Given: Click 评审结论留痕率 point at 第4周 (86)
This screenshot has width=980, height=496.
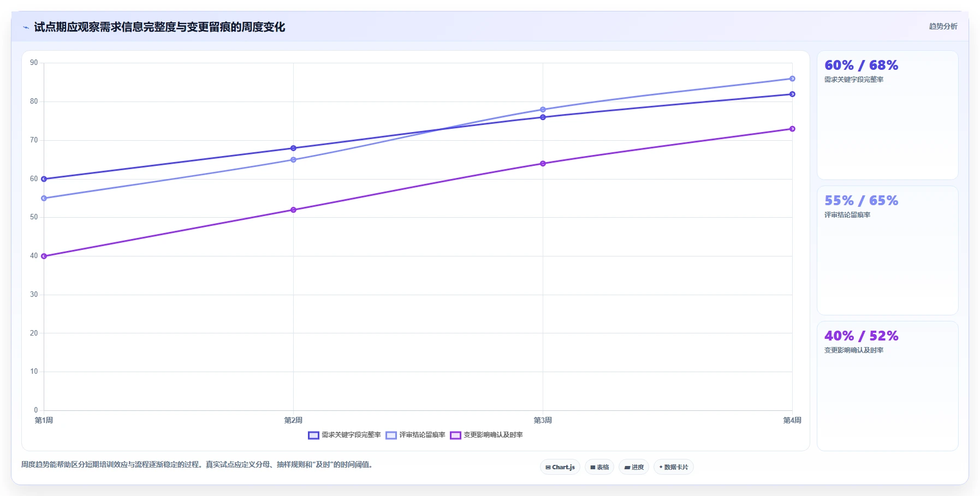Looking at the screenshot, I should (x=792, y=79).
